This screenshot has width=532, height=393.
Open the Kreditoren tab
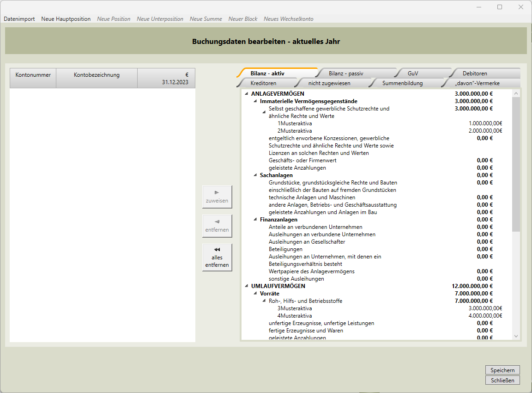(x=263, y=83)
